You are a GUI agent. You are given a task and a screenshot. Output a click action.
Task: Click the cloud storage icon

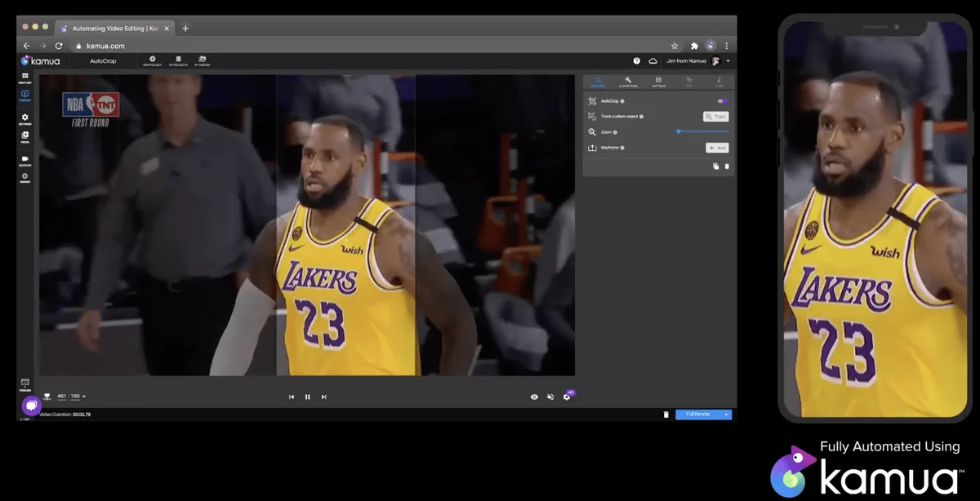coord(653,60)
